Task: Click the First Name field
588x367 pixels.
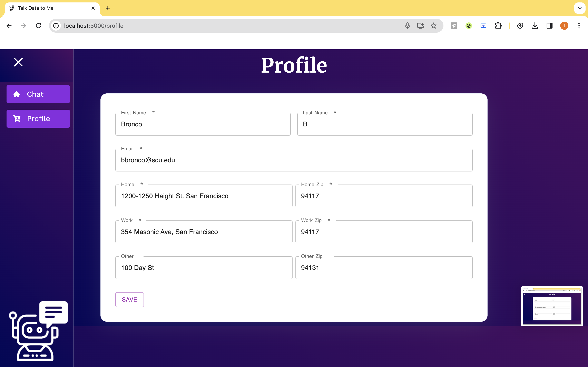Action: tap(203, 124)
